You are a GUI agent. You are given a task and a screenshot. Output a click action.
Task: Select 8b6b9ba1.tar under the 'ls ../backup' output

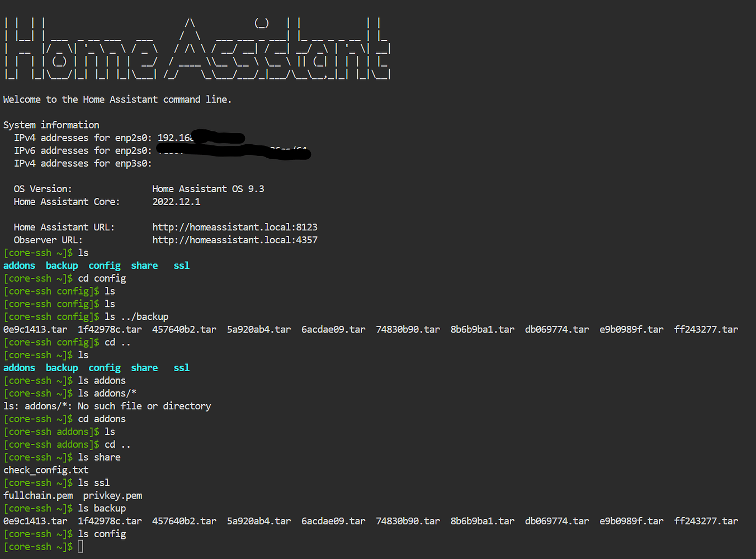[x=483, y=330]
